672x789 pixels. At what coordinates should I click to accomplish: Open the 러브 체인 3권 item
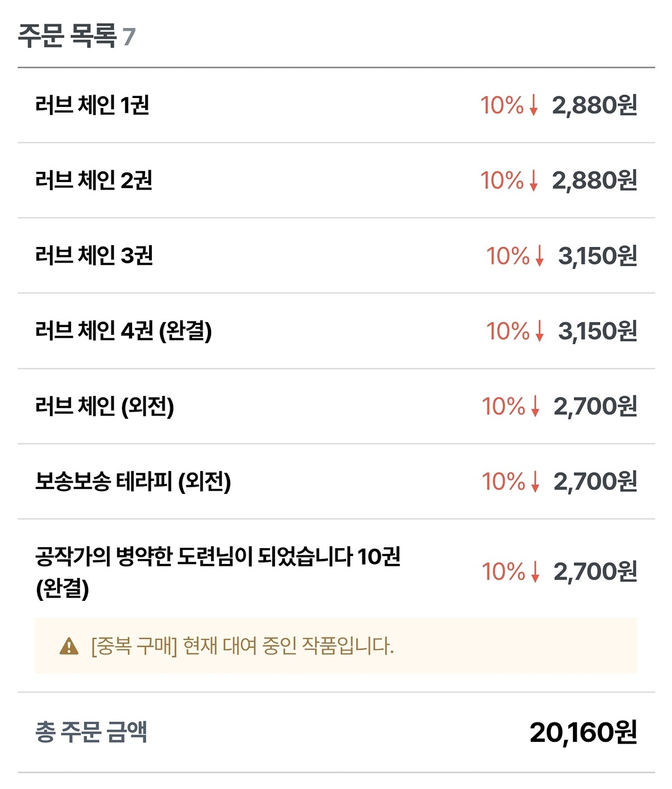click(94, 256)
